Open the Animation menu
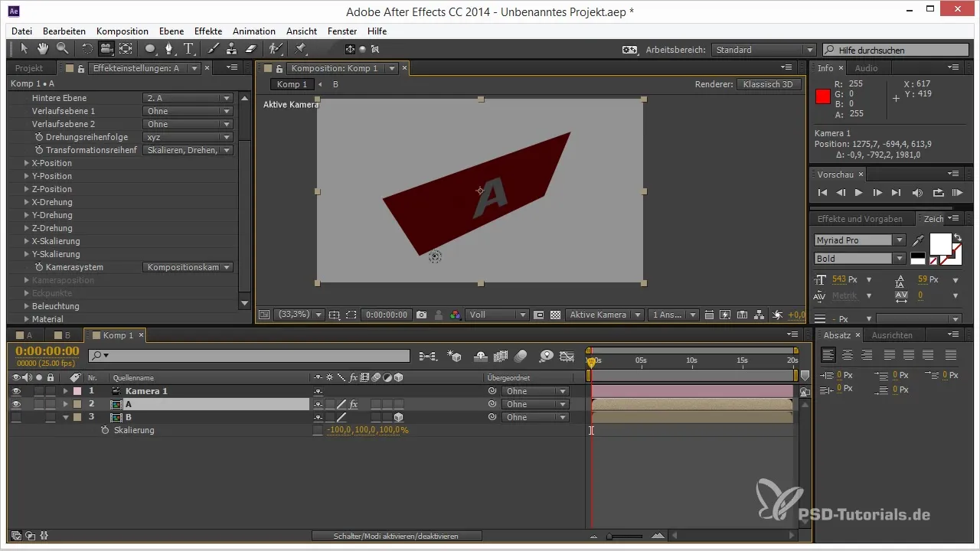Image resolution: width=980 pixels, height=551 pixels. [254, 31]
